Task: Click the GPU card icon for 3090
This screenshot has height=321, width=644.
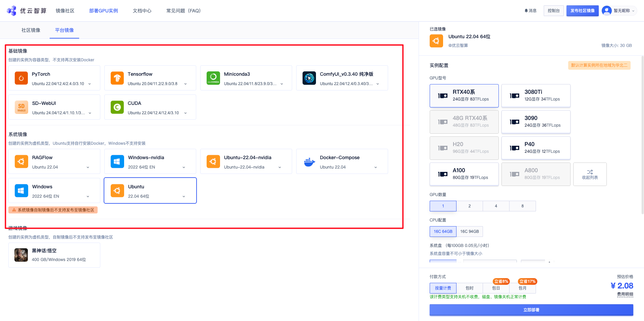Action: [515, 122]
